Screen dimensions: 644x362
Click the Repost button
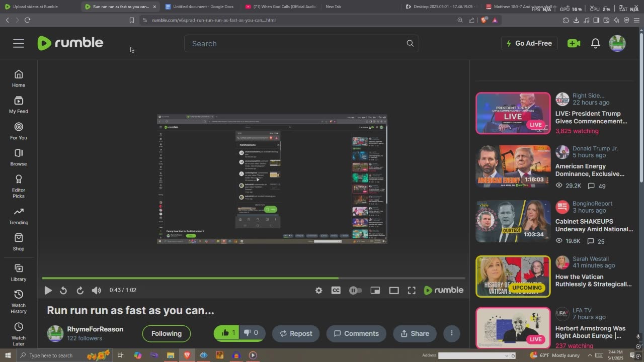[x=296, y=333]
